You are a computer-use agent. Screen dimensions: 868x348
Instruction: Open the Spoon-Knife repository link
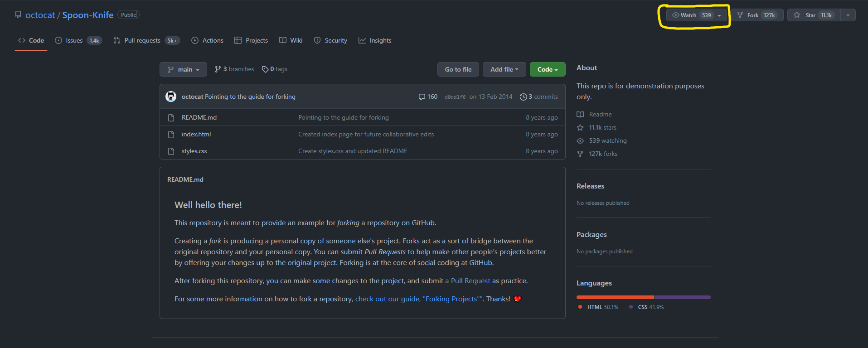pyautogui.click(x=87, y=15)
